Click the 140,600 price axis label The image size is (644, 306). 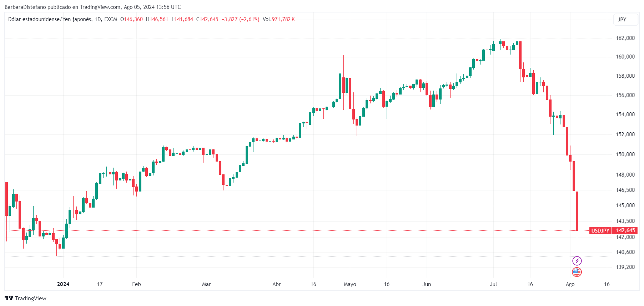tap(625, 252)
